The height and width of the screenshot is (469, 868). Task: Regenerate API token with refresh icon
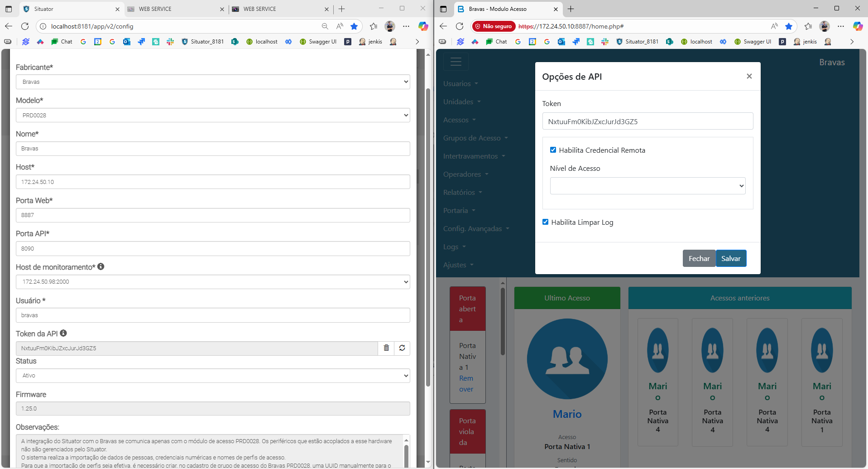click(x=402, y=348)
